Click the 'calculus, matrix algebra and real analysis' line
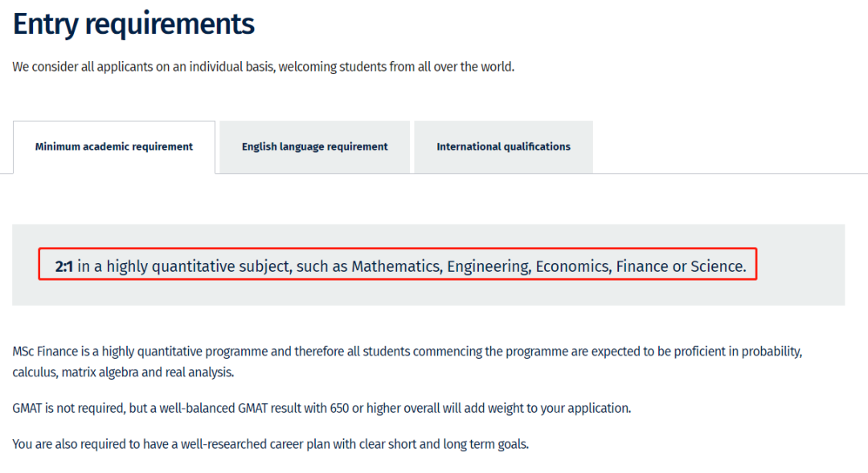This screenshot has width=868, height=473. (x=123, y=372)
